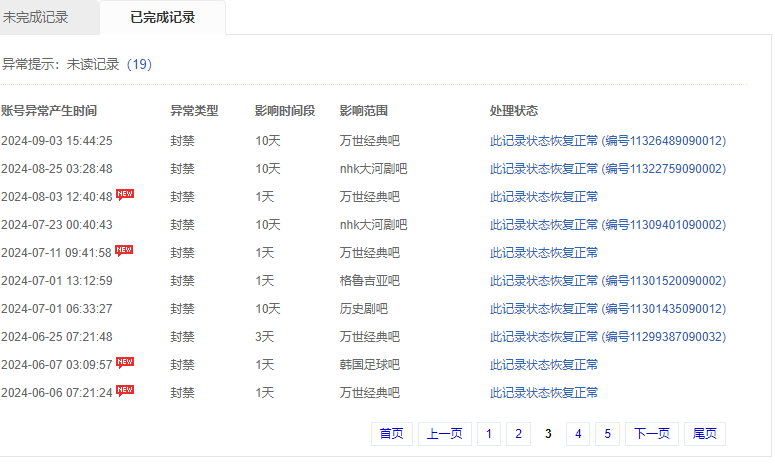
Task: Click NEW badge on 2024-08-03 12:40:48 record
Action: [x=125, y=194]
